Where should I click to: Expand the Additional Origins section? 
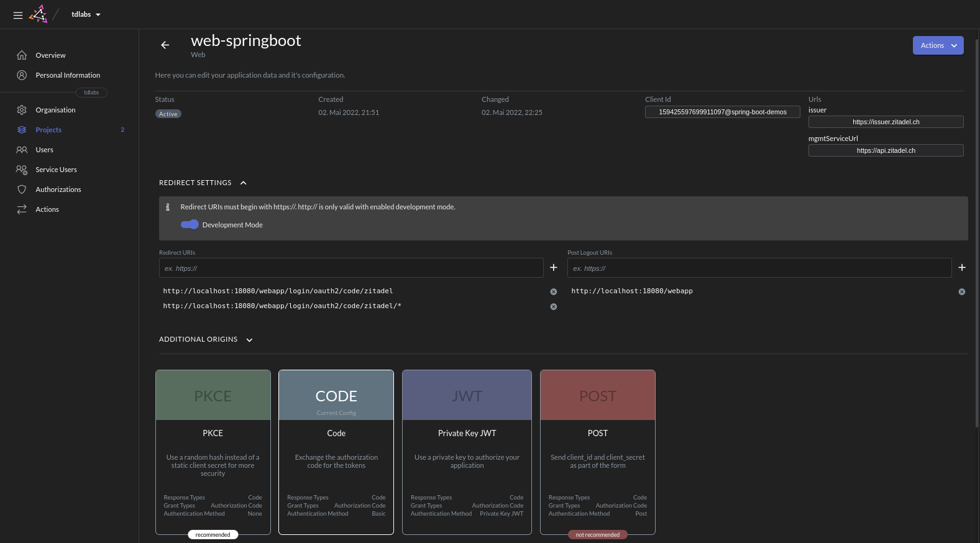[x=249, y=340]
